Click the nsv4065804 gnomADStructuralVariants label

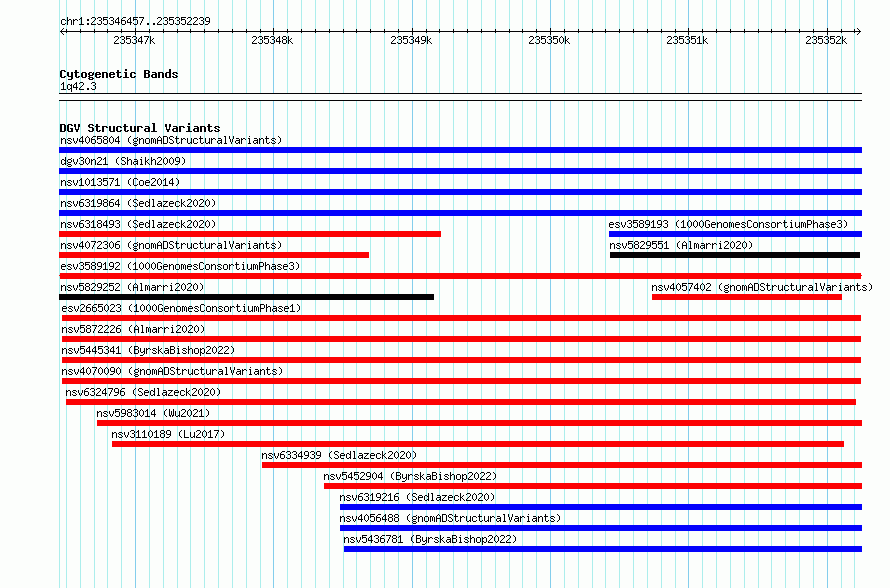click(x=171, y=140)
